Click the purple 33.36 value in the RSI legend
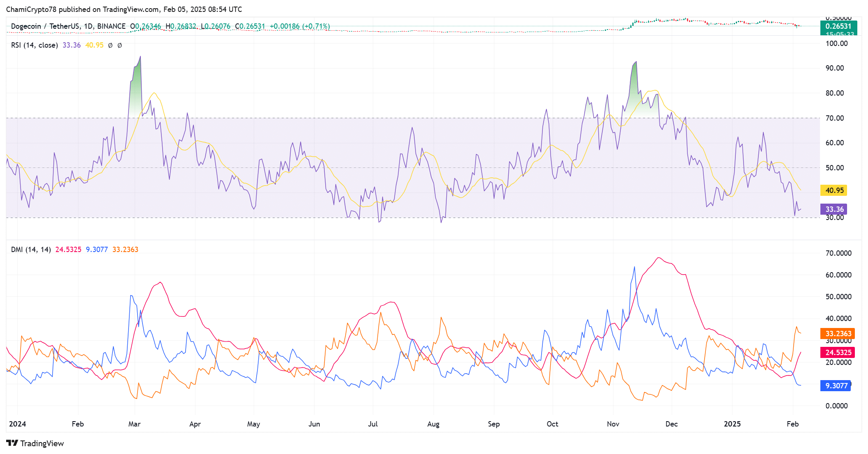The image size is (868, 454). [x=71, y=45]
